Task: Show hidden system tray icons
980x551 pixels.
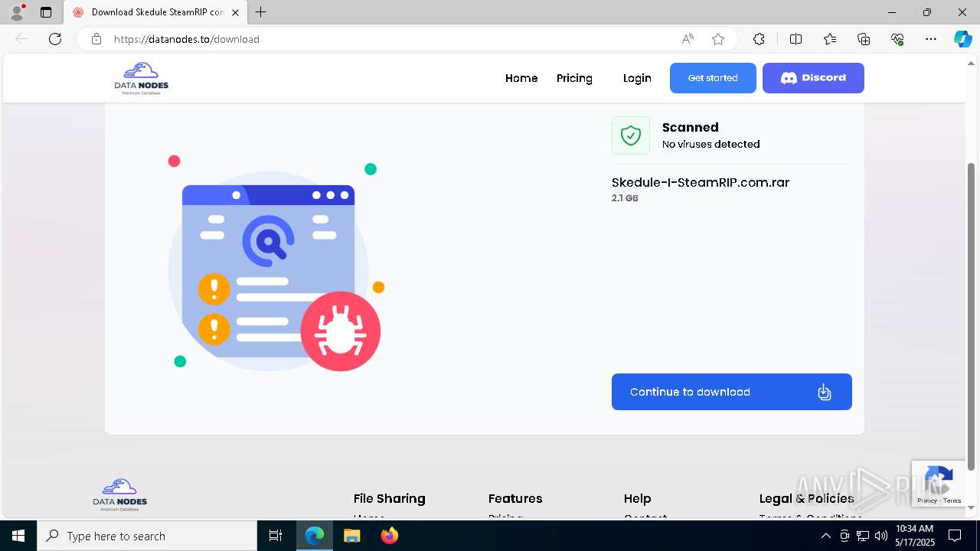Action: (825, 536)
